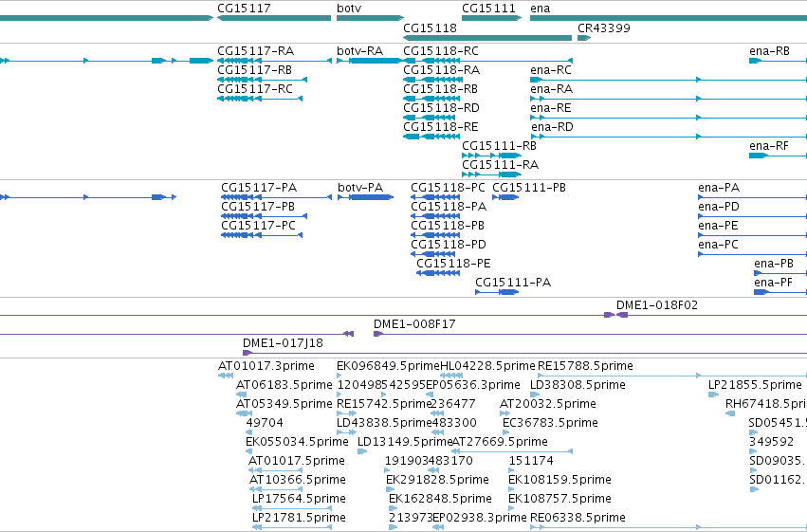Select EST AT01017.5prime

click(x=297, y=462)
